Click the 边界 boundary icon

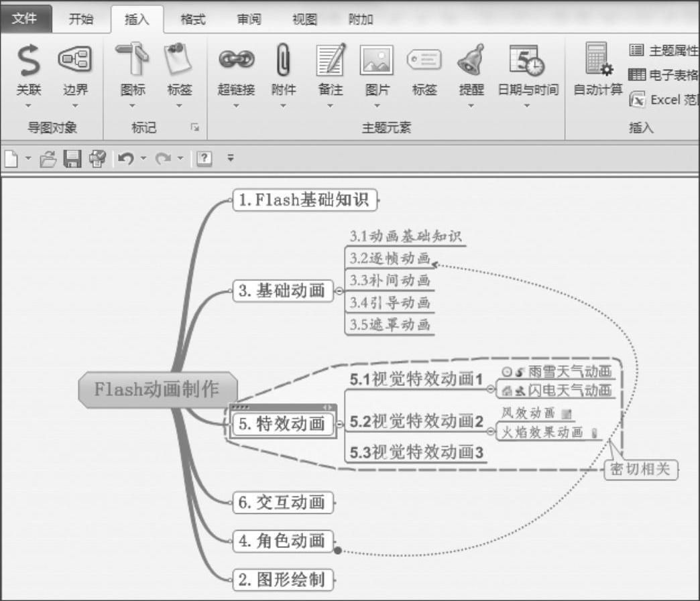pyautogui.click(x=75, y=60)
